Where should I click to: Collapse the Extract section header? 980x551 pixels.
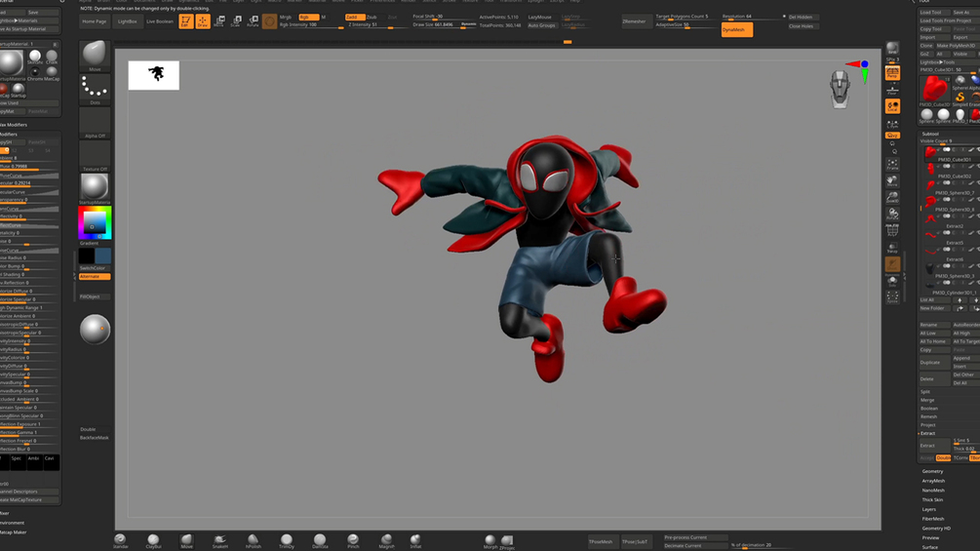pyautogui.click(x=927, y=433)
